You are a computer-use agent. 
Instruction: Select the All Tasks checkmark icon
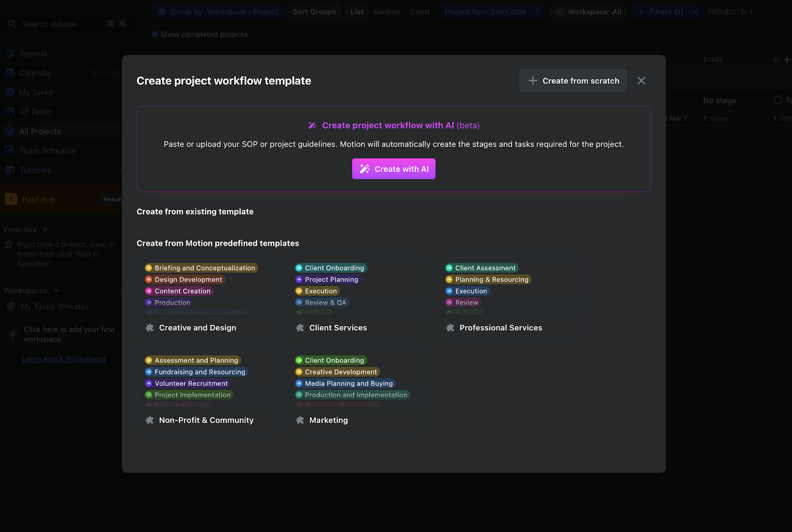click(10, 112)
